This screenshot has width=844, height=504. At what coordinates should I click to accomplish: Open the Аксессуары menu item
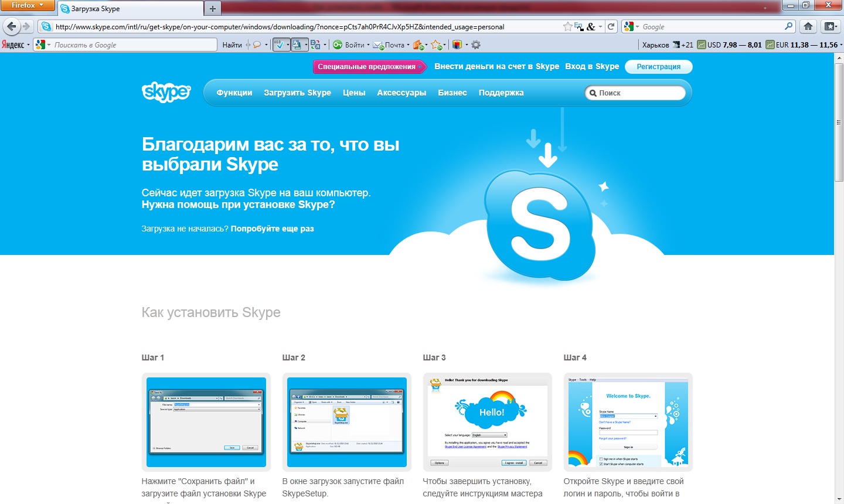coord(401,93)
